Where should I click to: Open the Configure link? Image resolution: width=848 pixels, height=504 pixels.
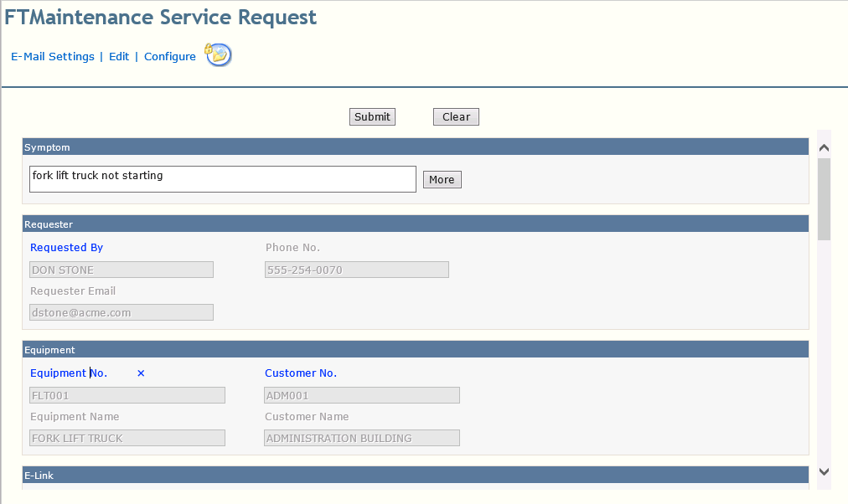click(170, 56)
